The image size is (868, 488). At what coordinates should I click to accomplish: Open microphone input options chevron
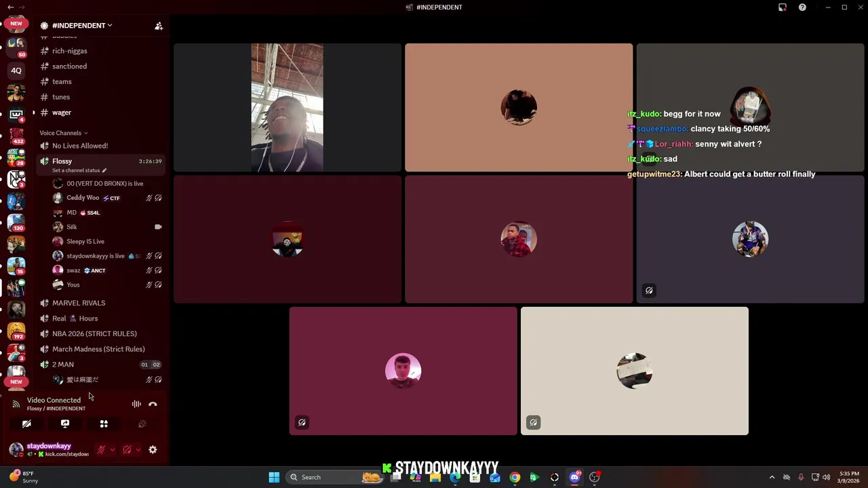[x=113, y=449]
